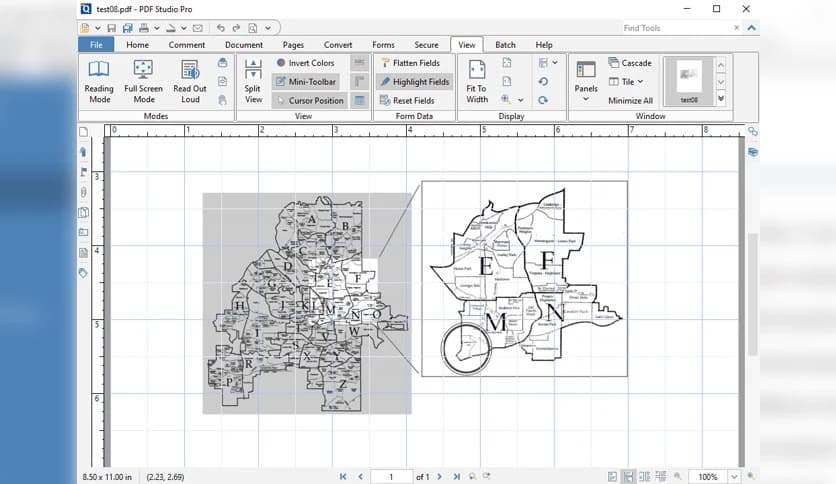This screenshot has width=836, height=484.
Task: Click the Save icon in quick toolbar
Action: click(x=111, y=28)
